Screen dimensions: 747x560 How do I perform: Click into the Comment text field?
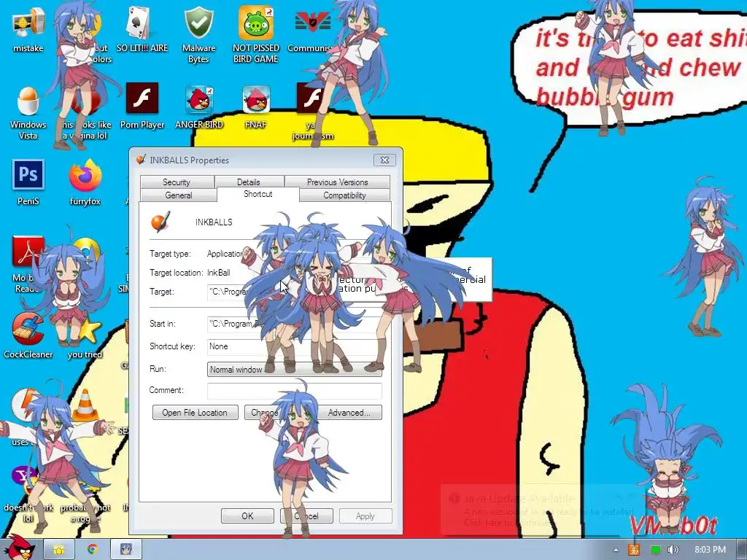pos(295,391)
